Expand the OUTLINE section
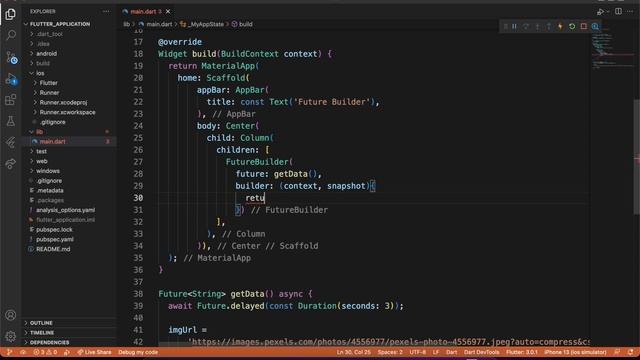640x360 pixels. click(x=69, y=323)
